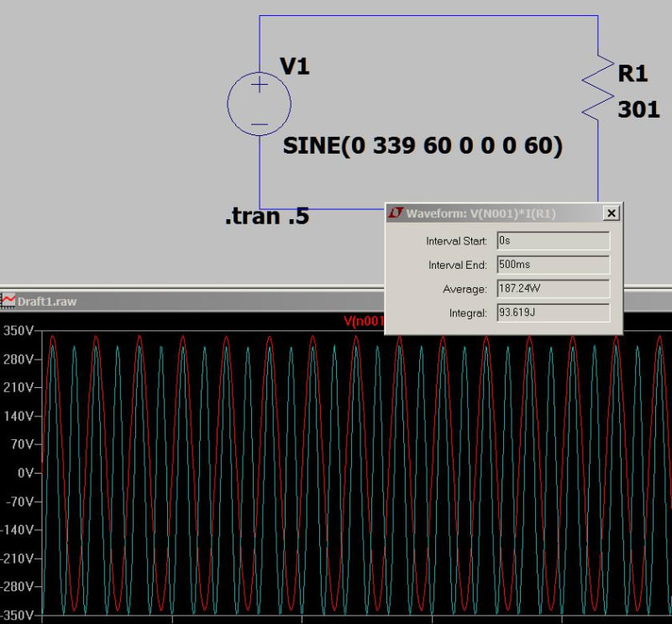
Task: Click the -350V axis label
Action: pos(17,616)
